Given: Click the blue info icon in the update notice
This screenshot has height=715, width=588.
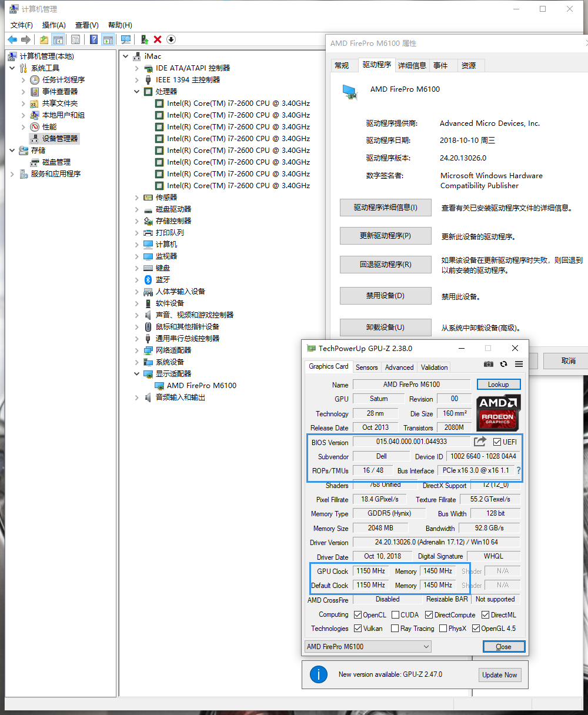Looking at the screenshot, I should [x=319, y=674].
